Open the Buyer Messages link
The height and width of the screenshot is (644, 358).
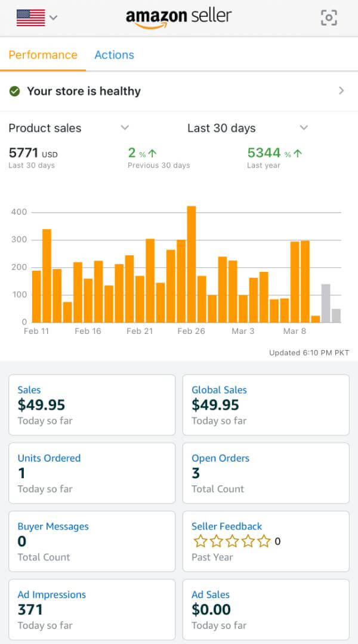[53, 527]
